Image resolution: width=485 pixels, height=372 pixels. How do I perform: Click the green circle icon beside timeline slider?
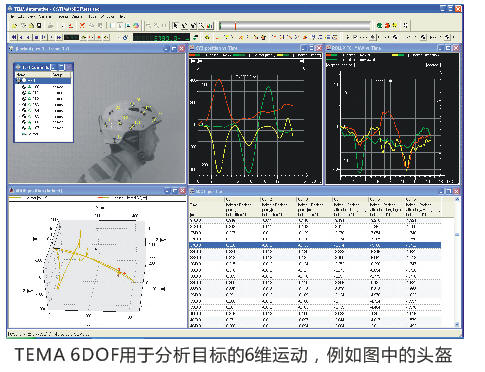coord(379,25)
